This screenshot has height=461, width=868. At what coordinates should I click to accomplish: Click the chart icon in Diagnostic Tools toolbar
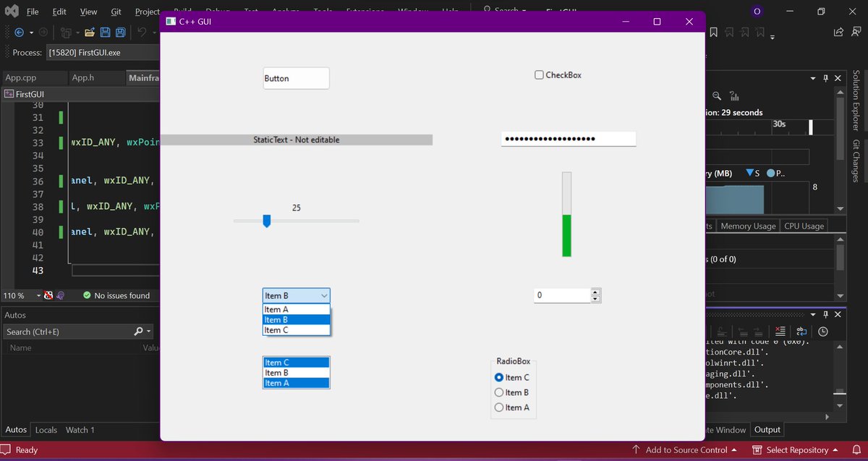pyautogui.click(x=734, y=96)
